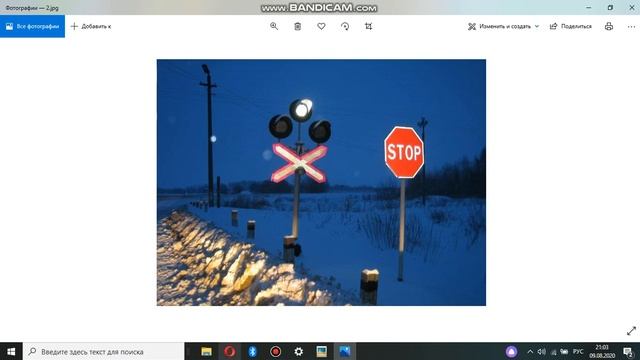The height and width of the screenshot is (360, 640).
Task: Minimize the Photos window
Action: tap(589, 7)
